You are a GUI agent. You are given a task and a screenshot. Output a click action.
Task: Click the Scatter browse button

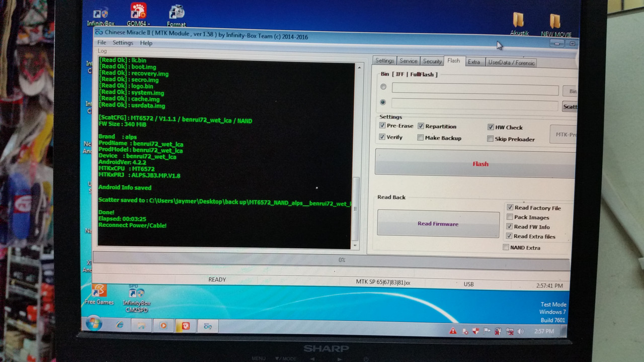click(570, 107)
